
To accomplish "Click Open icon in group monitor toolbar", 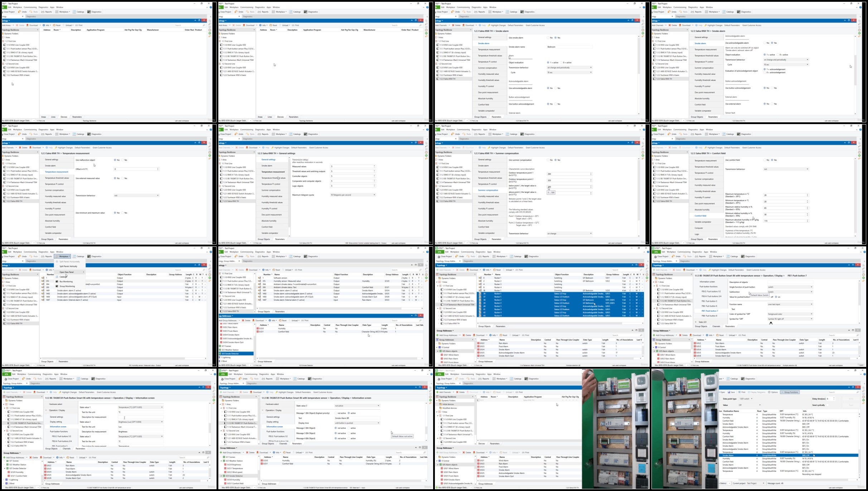I will (722, 392).
